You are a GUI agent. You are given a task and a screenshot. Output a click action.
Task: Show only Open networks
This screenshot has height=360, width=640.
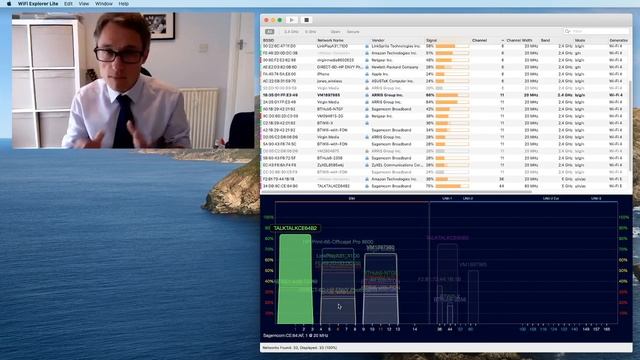(x=335, y=32)
